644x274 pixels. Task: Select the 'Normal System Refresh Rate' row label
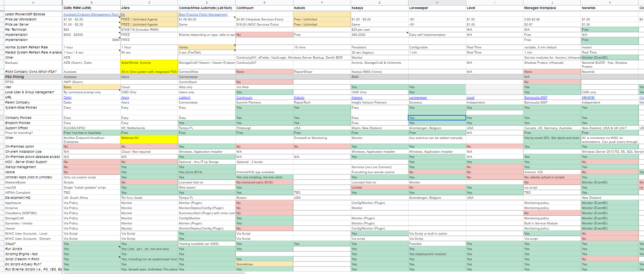(33, 47)
